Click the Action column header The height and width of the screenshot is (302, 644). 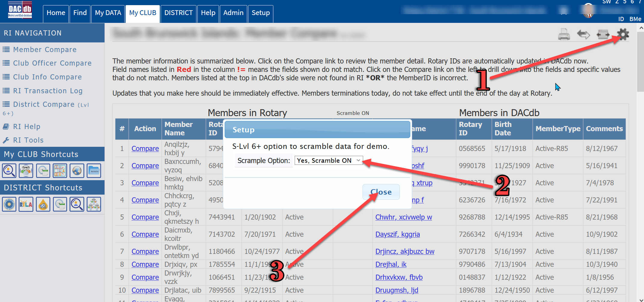pyautogui.click(x=145, y=129)
